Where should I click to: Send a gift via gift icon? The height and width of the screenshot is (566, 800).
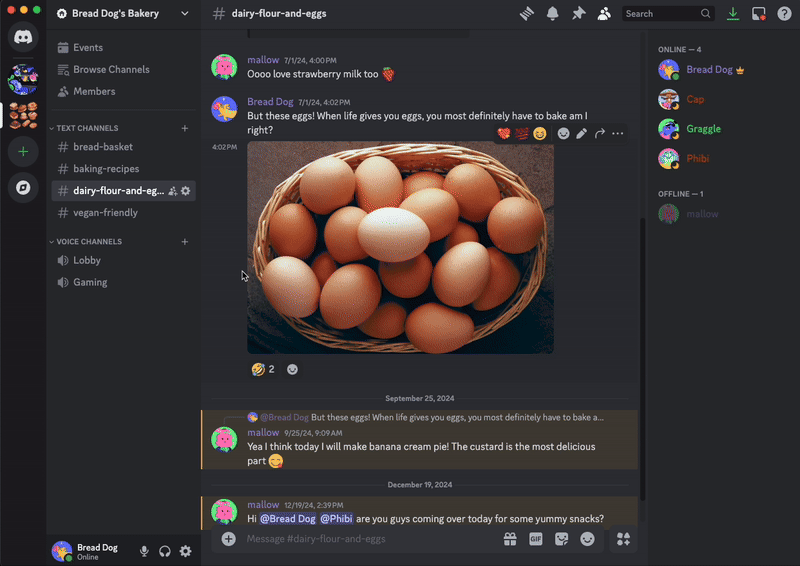tap(510, 539)
